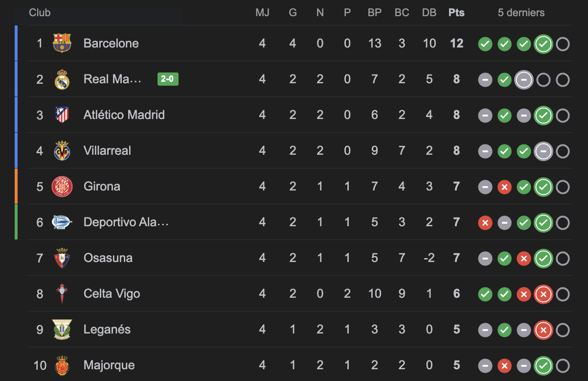Click the Majorque club crest

pyautogui.click(x=62, y=365)
